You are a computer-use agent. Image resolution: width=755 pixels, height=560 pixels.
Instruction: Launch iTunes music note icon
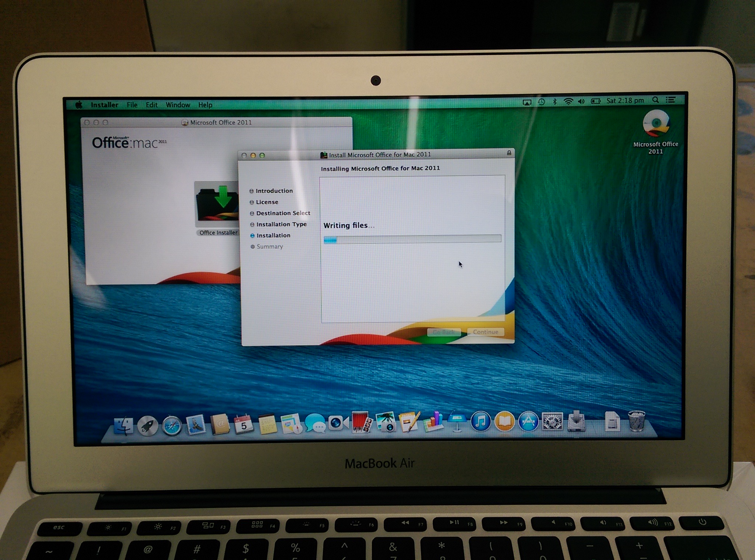pyautogui.click(x=481, y=421)
